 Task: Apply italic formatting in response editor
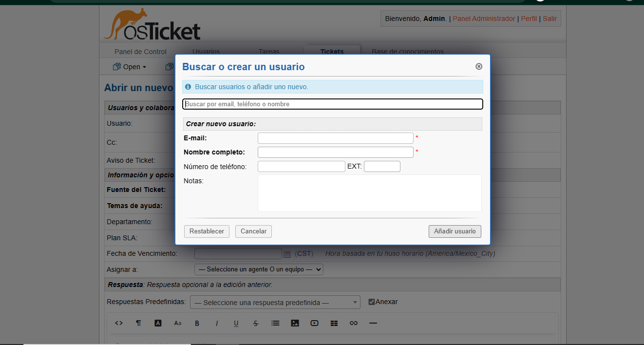217,323
